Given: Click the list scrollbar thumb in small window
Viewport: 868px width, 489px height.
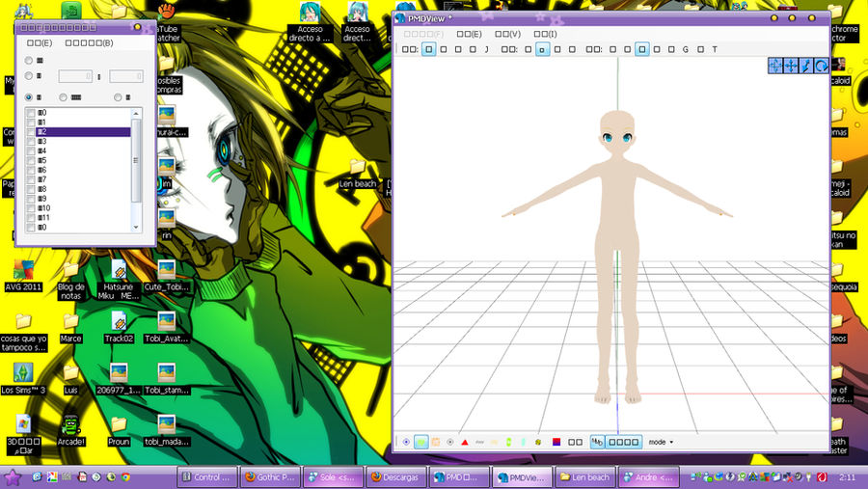Looking at the screenshot, I should coord(136,161).
